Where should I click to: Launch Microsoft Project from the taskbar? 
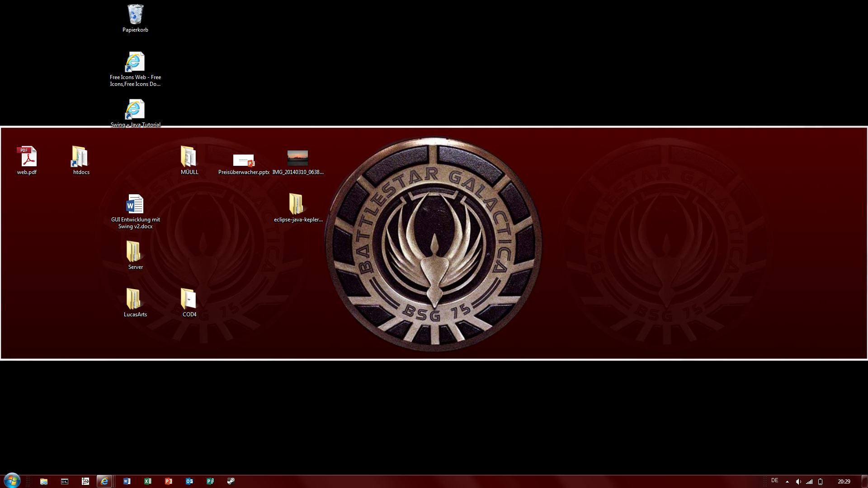tap(210, 481)
